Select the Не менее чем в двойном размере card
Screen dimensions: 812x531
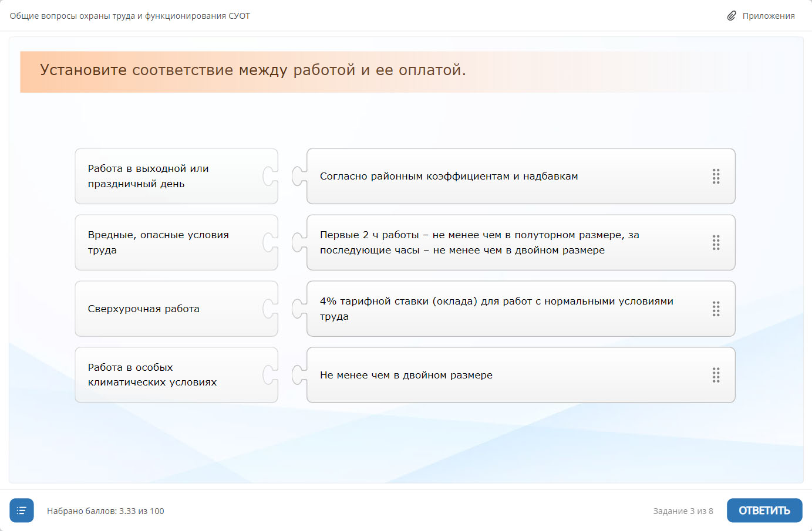click(505, 376)
